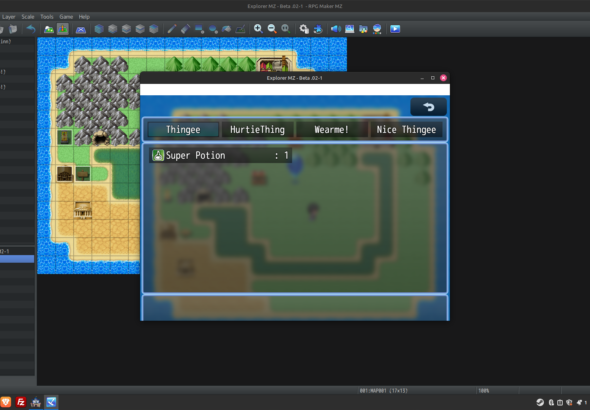Choose the Super Potion item

[x=220, y=155]
